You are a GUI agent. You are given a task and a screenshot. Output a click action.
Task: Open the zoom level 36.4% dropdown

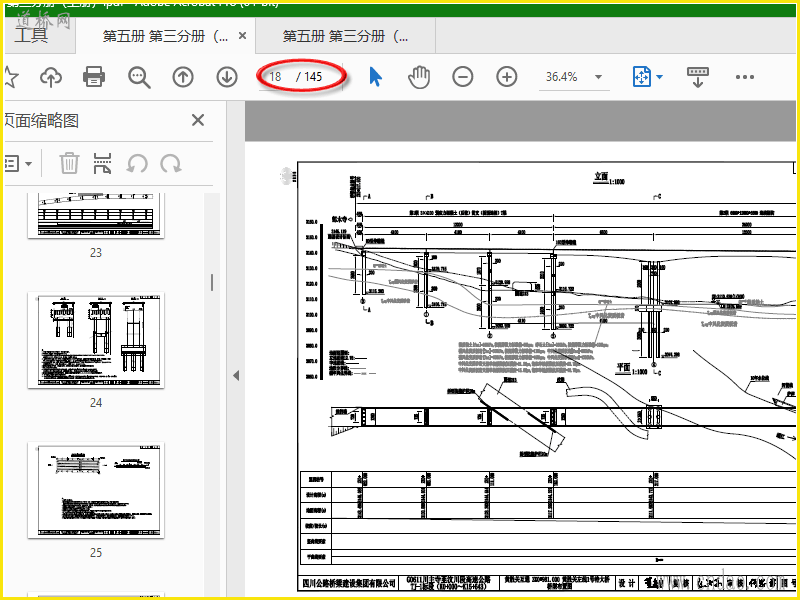(598, 77)
